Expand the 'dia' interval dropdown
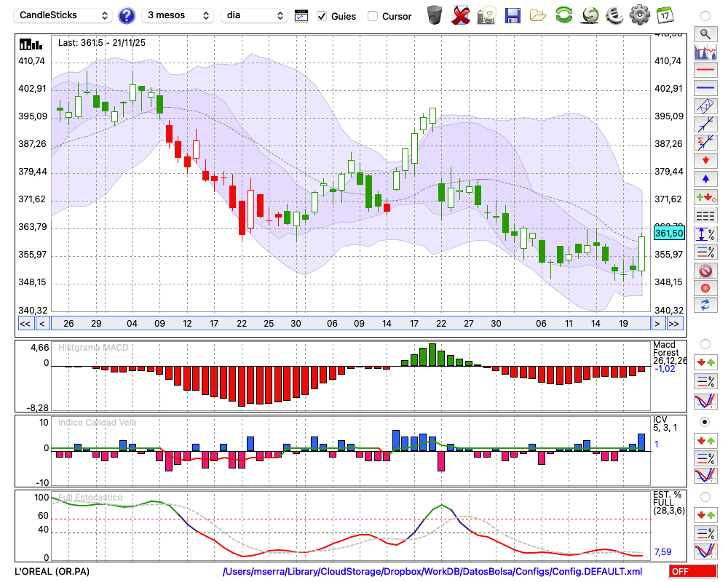 pos(255,15)
